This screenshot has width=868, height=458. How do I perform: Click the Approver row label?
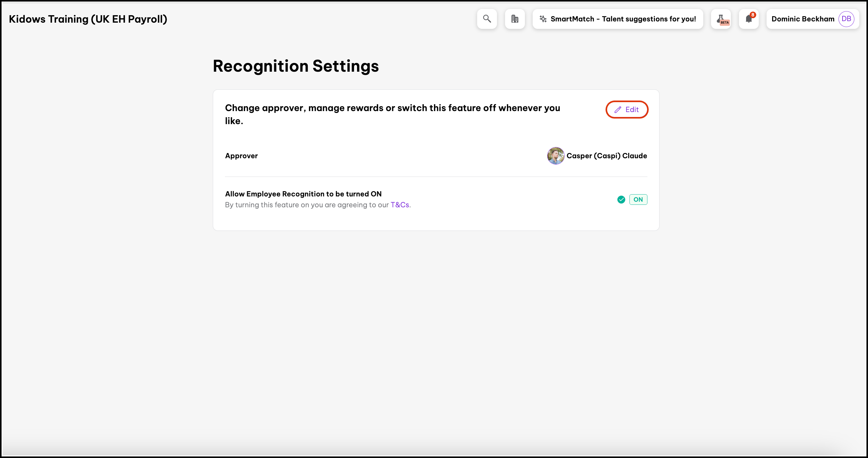click(x=241, y=156)
